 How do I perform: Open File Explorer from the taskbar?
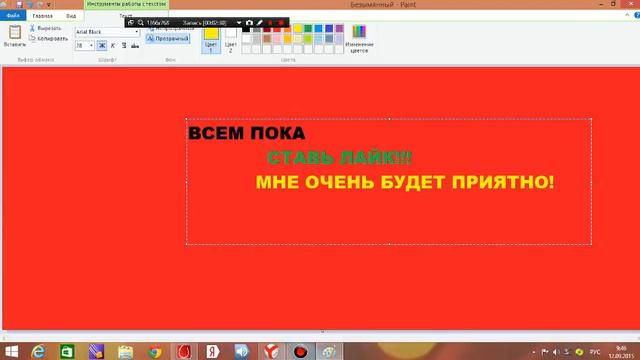[x=125, y=351]
